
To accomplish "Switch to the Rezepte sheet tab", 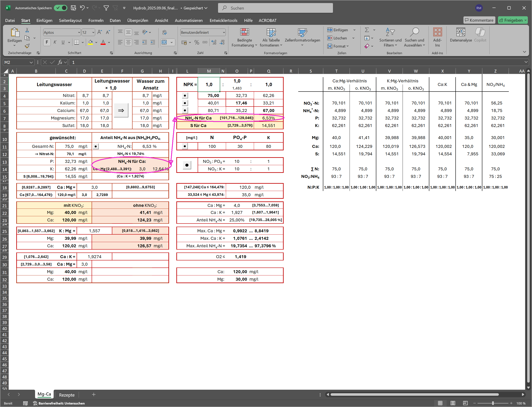I will (x=67, y=395).
